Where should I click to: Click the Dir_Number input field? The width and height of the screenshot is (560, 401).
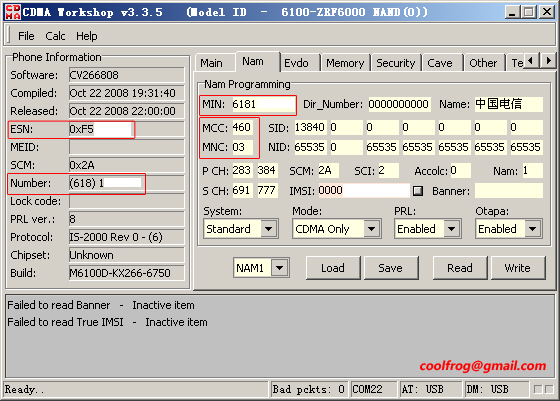399,104
